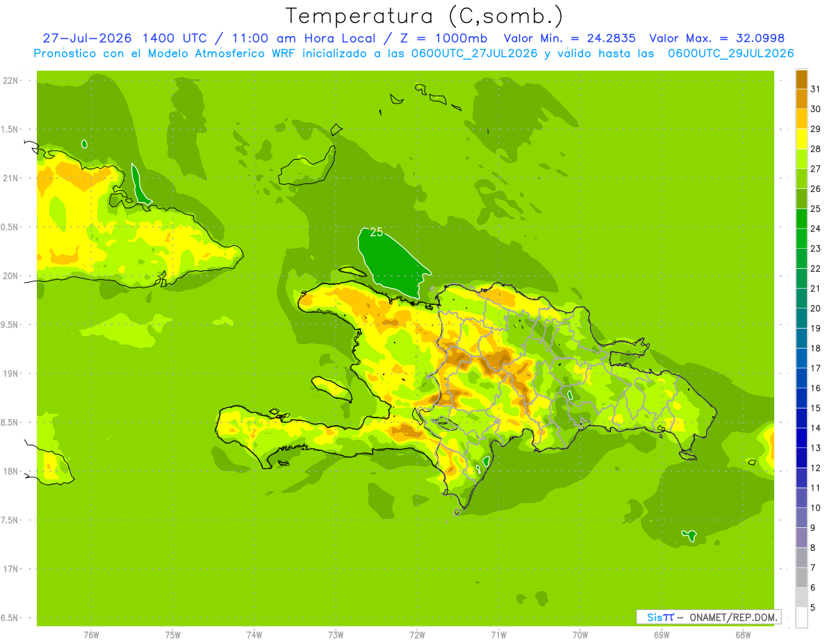Click the '72W' longitude axis label
This screenshot has height=644, width=834.
[x=417, y=635]
